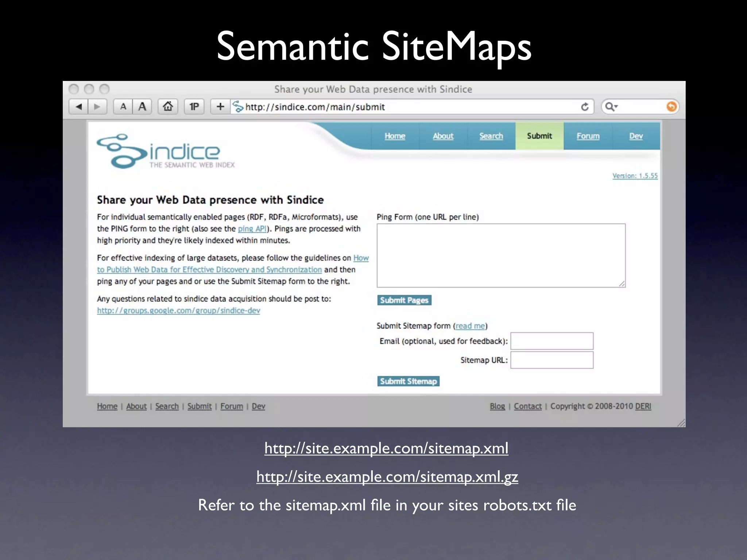Click the Ping Form textarea resize handle

point(622,284)
